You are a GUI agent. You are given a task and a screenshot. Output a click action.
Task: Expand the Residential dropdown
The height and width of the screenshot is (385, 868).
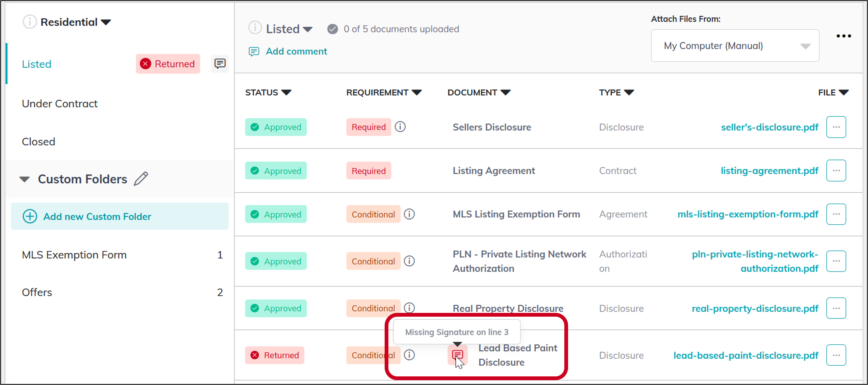[106, 22]
